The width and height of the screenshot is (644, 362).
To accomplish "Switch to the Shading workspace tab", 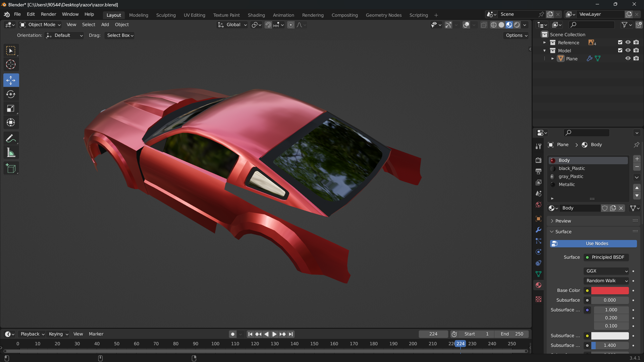I will (256, 15).
